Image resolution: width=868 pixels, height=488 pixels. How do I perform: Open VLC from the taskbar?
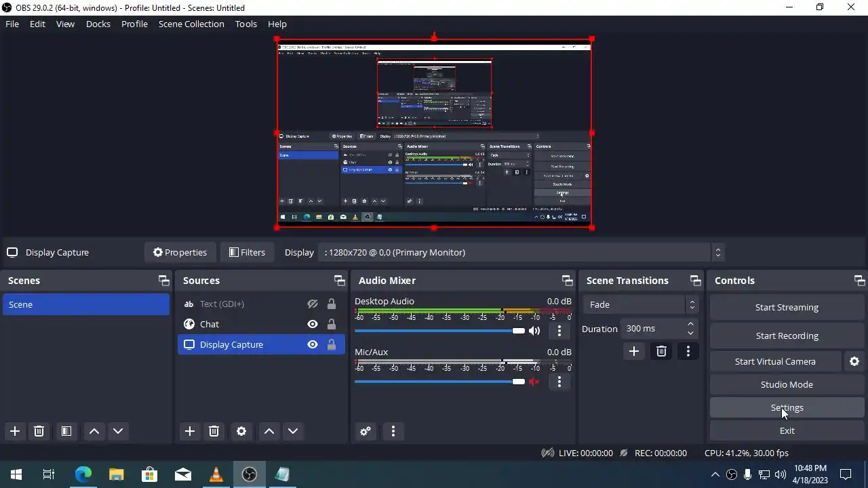(216, 474)
